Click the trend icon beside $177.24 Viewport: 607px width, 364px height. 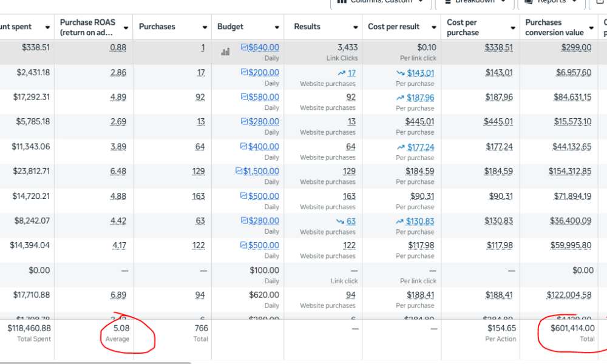(x=400, y=147)
